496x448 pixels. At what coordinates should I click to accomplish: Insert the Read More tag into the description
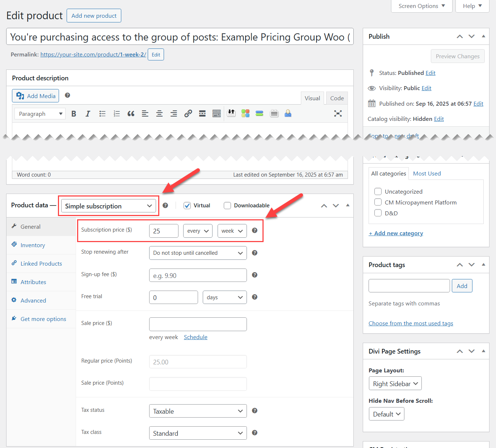(x=202, y=113)
